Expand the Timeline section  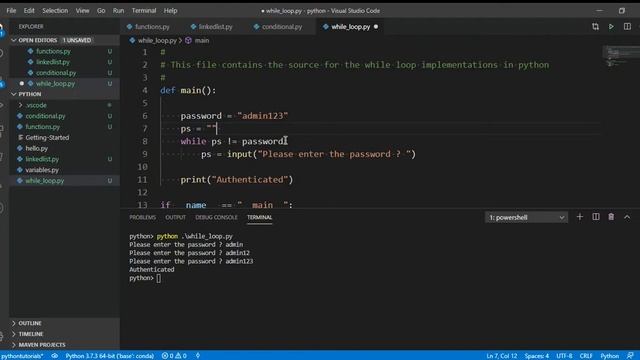coord(31,334)
